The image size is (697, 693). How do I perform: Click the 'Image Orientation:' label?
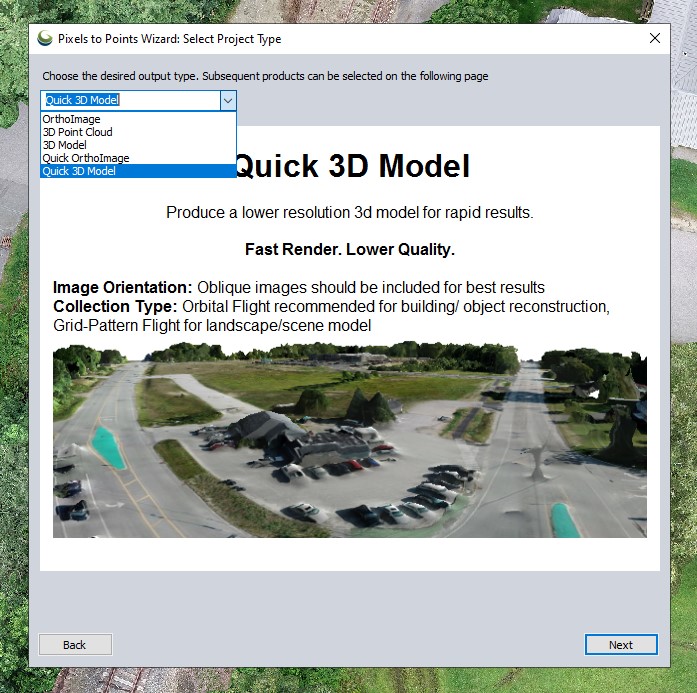[122, 288]
